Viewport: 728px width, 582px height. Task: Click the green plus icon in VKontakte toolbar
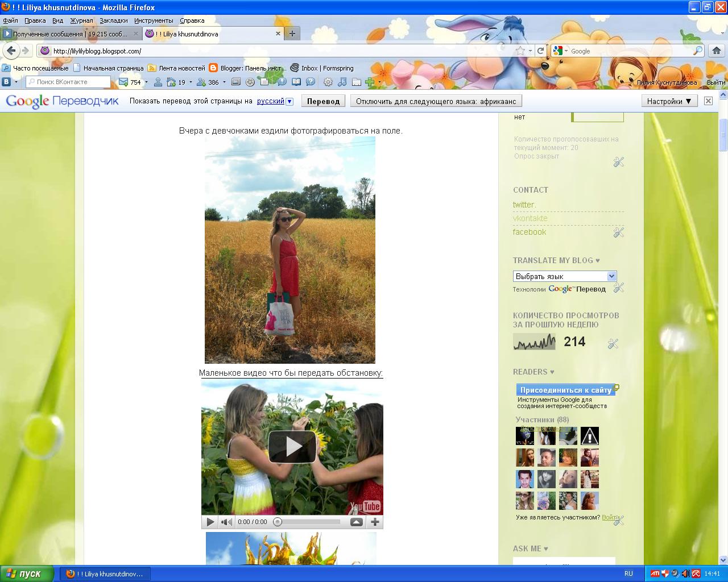tap(370, 82)
